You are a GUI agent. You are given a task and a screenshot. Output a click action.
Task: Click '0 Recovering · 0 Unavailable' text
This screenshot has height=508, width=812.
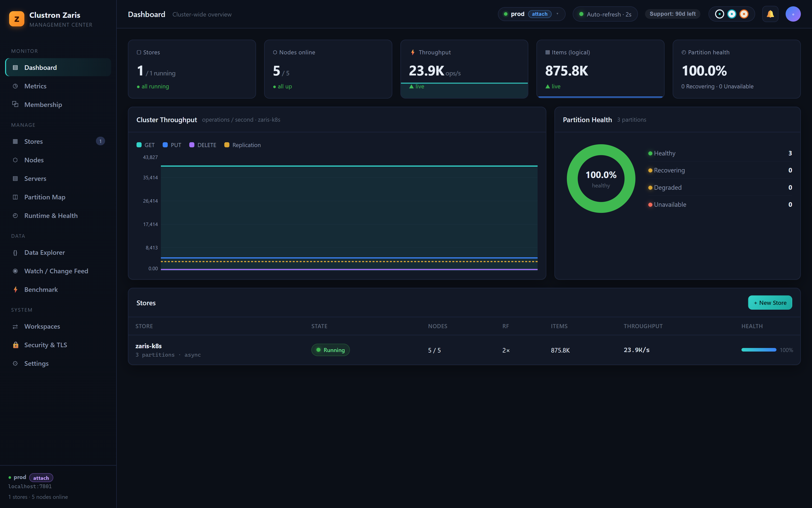(717, 86)
